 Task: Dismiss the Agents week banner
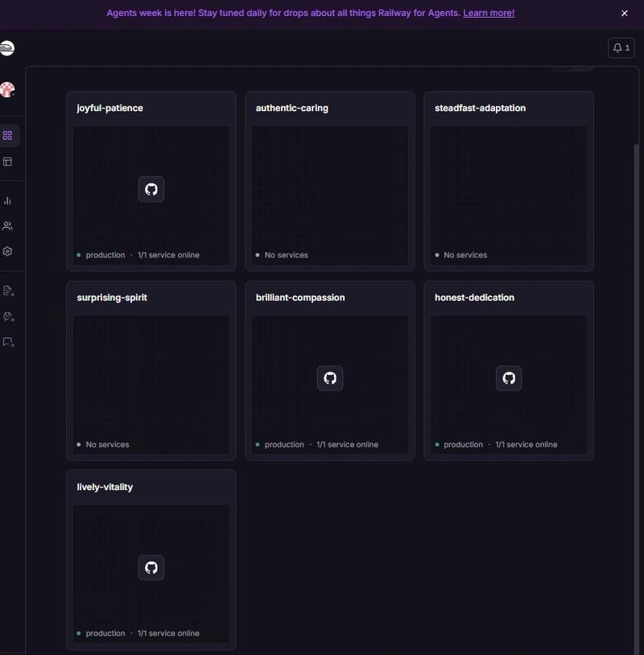coord(625,14)
